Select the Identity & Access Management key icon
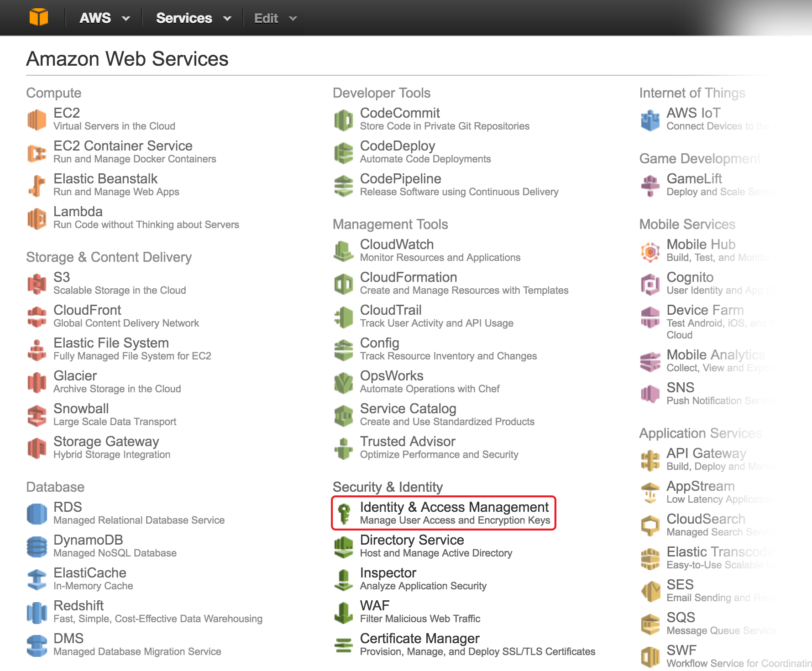 pos(343,513)
